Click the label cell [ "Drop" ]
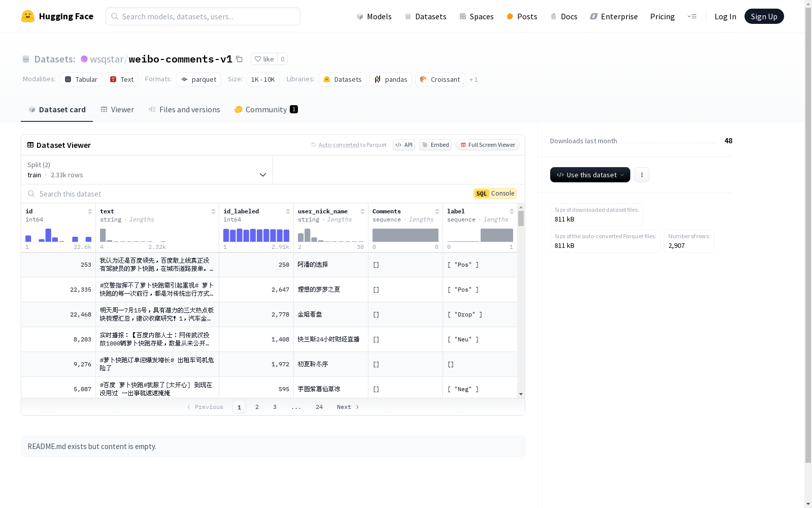Screen dimensions: 812x508 [x=480, y=314]
